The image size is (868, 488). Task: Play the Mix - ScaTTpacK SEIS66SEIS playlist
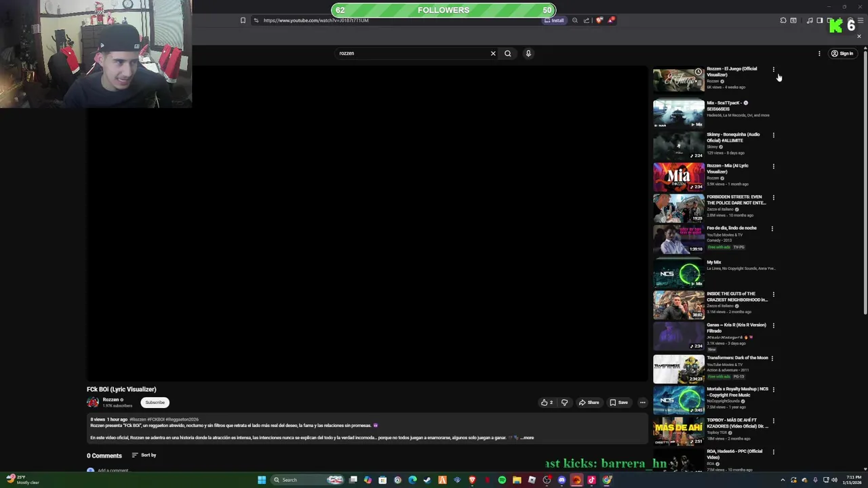[x=679, y=113]
